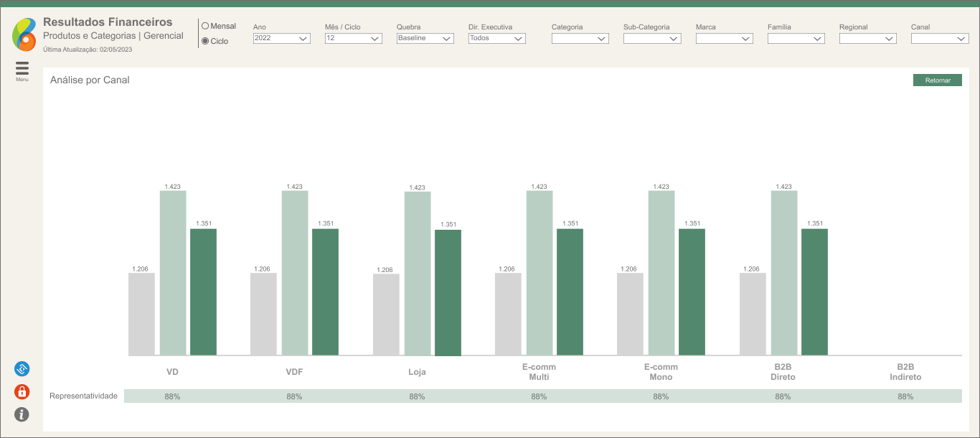Open the Marca filter dropdown

point(724,39)
